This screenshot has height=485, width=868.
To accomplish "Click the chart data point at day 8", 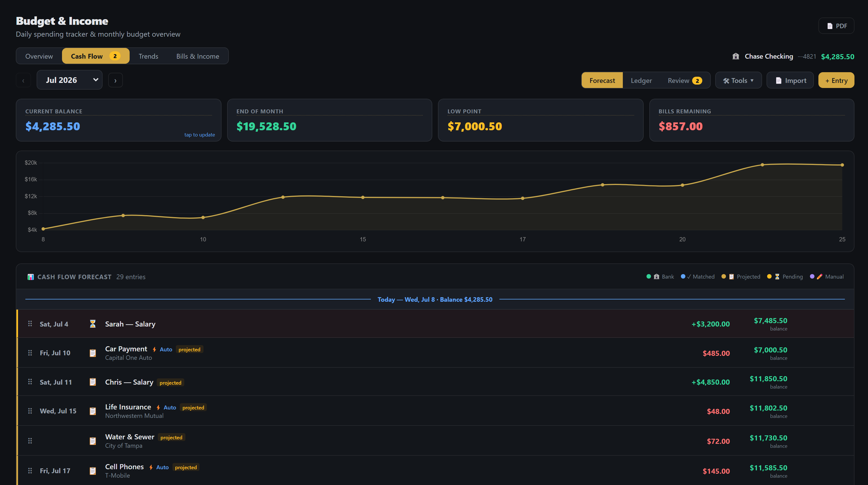I will coord(43,229).
